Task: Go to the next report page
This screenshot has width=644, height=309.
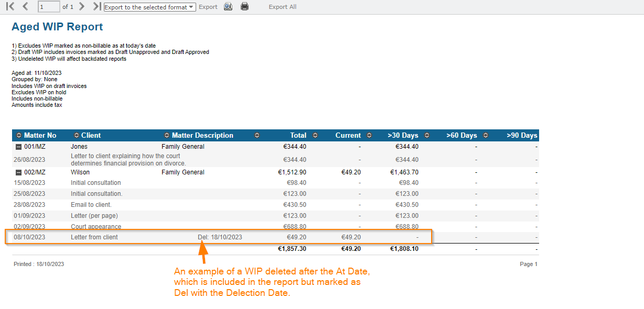Action: coord(81,7)
